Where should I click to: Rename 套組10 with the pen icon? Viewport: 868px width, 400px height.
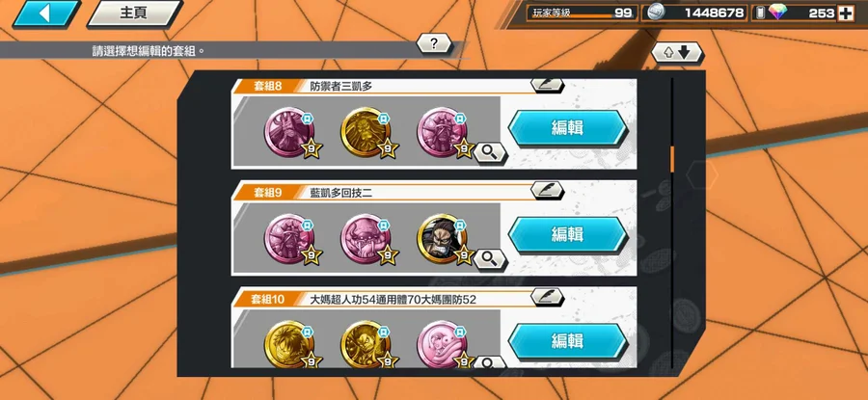[547, 297]
